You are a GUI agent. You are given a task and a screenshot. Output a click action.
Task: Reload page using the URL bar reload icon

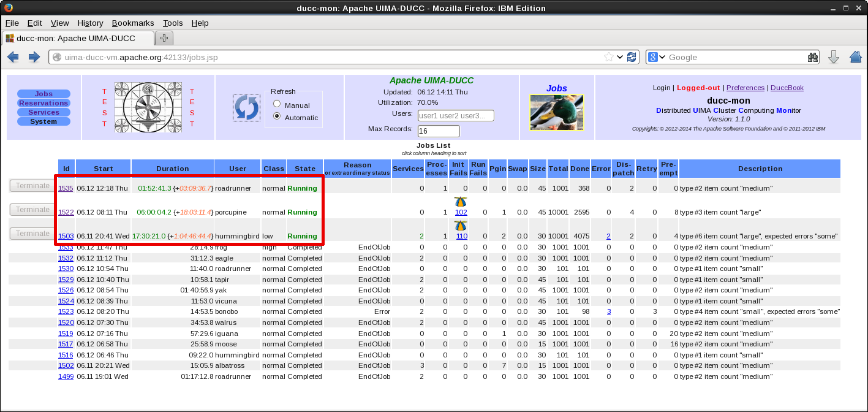(x=632, y=57)
